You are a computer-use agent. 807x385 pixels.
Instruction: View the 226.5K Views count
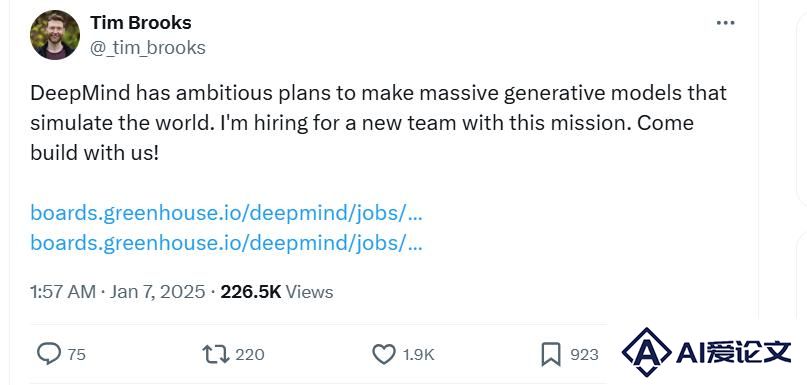point(277,292)
